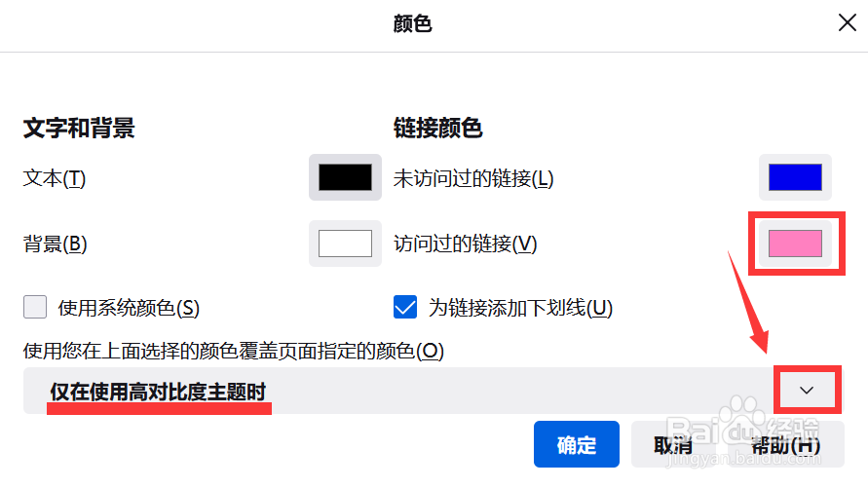Click the 访问过的链接(V) label
This screenshot has width=868, height=488.
click(465, 244)
